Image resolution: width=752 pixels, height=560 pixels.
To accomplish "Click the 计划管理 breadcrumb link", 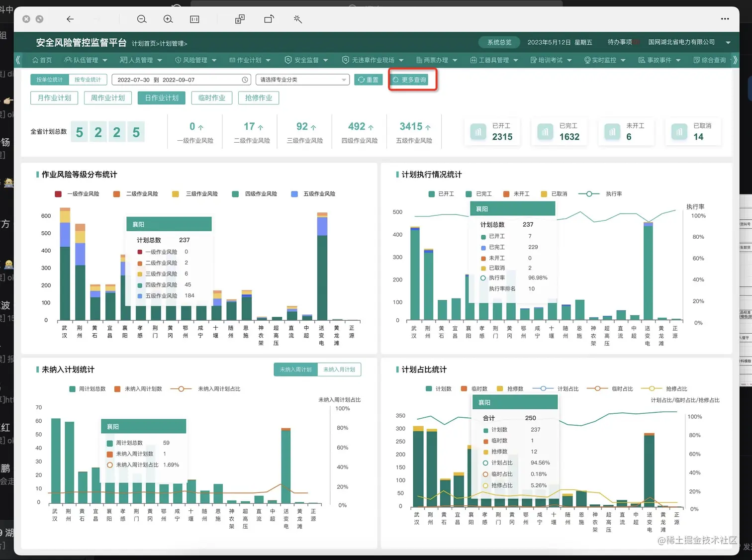I will coord(172,44).
